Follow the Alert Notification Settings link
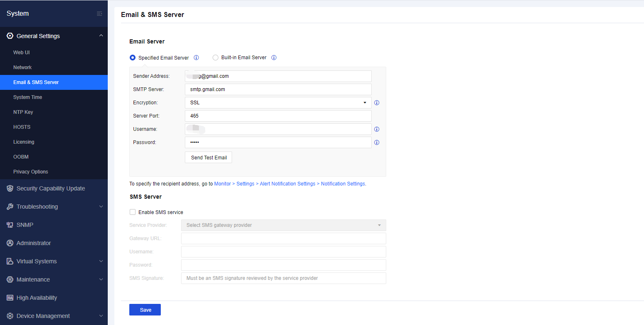The image size is (644, 325). (287, 184)
